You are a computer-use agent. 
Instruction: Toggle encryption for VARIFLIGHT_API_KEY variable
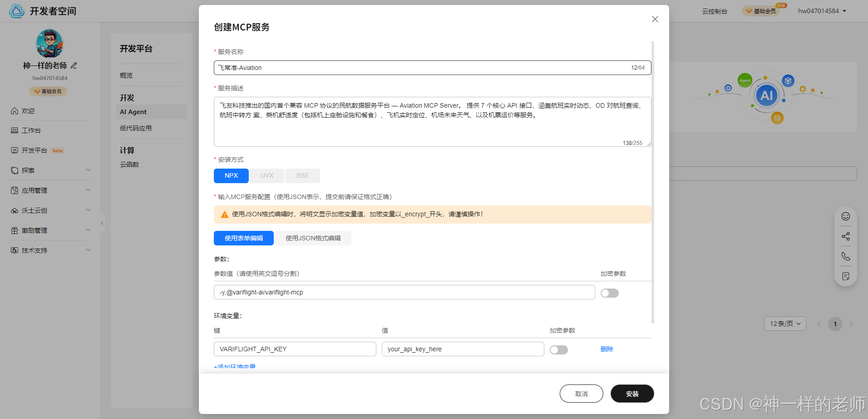[559, 350]
